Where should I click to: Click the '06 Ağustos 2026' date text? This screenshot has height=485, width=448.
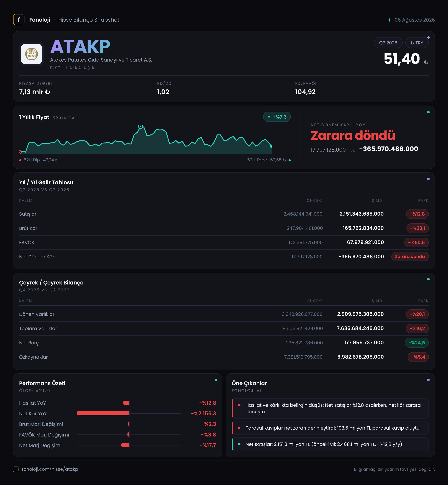[415, 20]
